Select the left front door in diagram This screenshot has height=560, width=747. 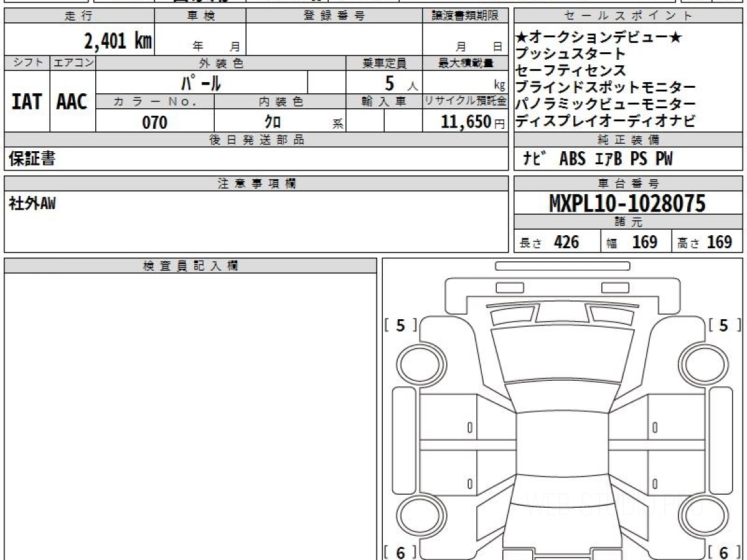(448, 416)
